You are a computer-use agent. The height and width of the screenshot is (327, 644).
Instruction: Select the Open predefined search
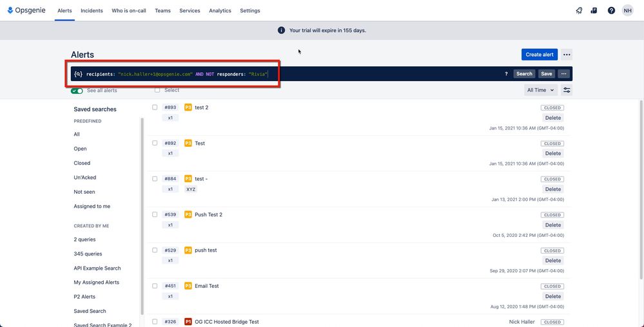80,149
